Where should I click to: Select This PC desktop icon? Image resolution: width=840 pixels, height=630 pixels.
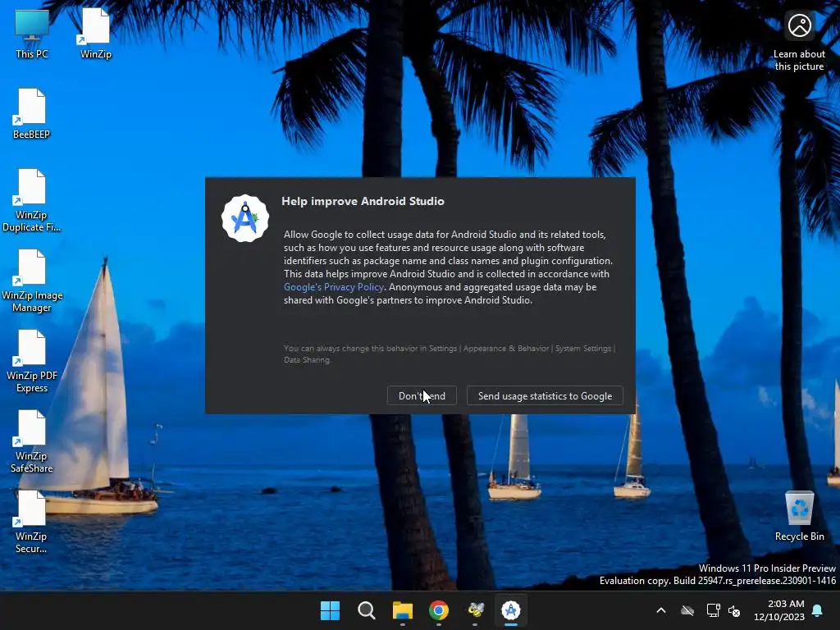coord(32,34)
